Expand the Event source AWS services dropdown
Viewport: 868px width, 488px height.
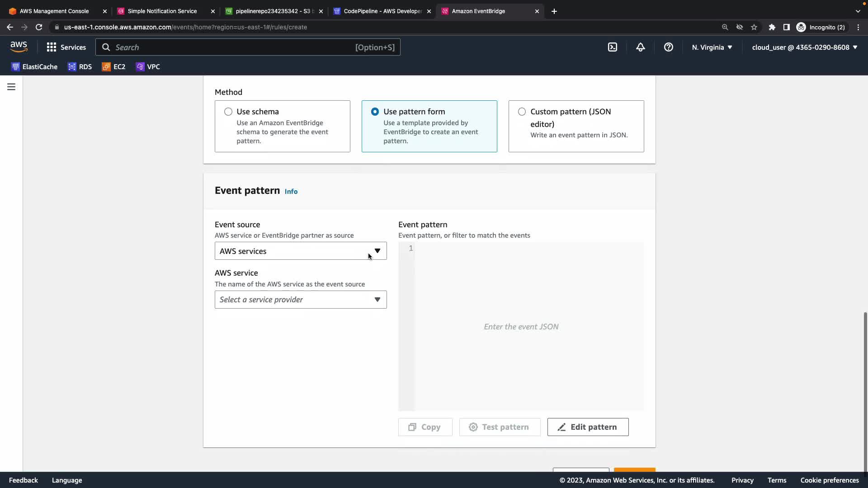coord(300,251)
